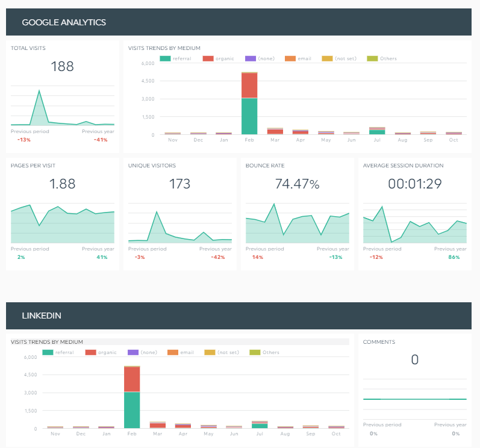Click the LINKEDIN section header
480x448 pixels.
pyautogui.click(x=238, y=316)
